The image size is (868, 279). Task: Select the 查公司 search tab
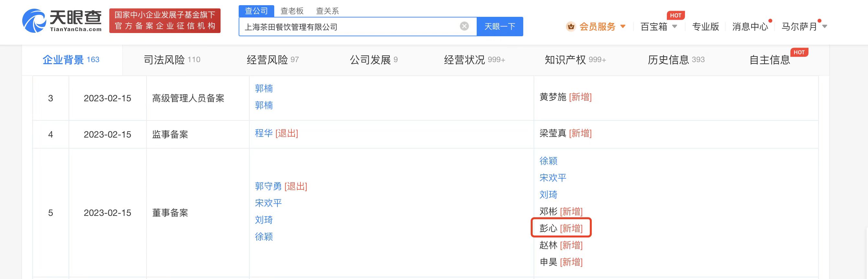[x=256, y=11]
